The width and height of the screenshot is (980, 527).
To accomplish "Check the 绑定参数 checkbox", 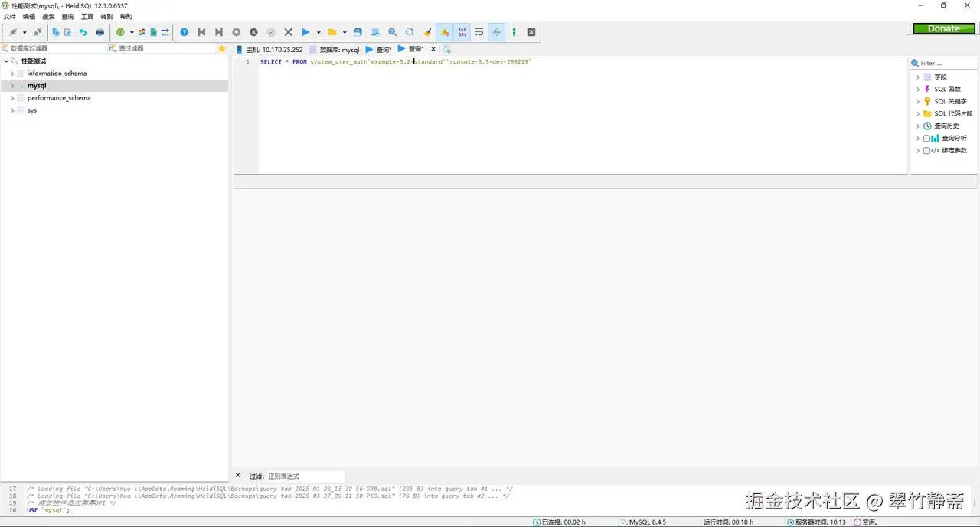I will [926, 151].
